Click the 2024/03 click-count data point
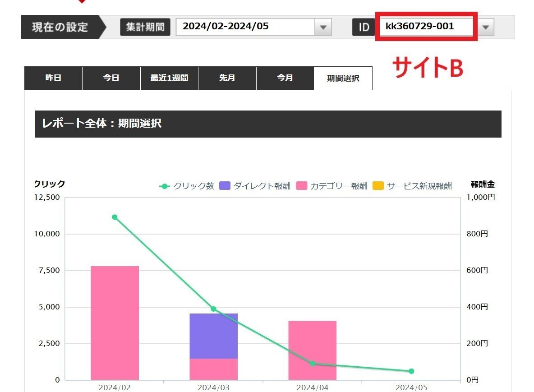 click(213, 309)
